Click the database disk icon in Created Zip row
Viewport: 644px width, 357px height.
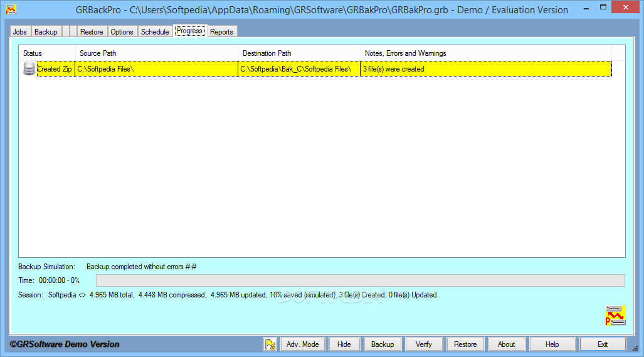pos(29,68)
